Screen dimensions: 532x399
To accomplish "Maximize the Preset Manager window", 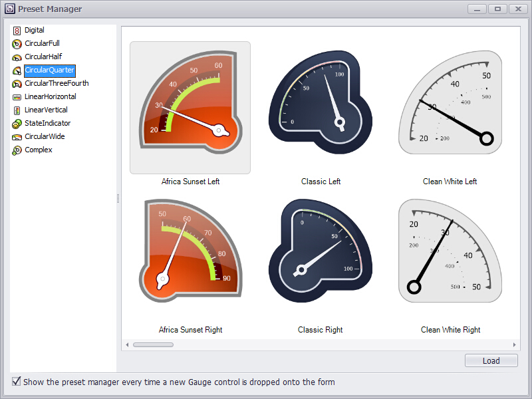I will [x=497, y=9].
